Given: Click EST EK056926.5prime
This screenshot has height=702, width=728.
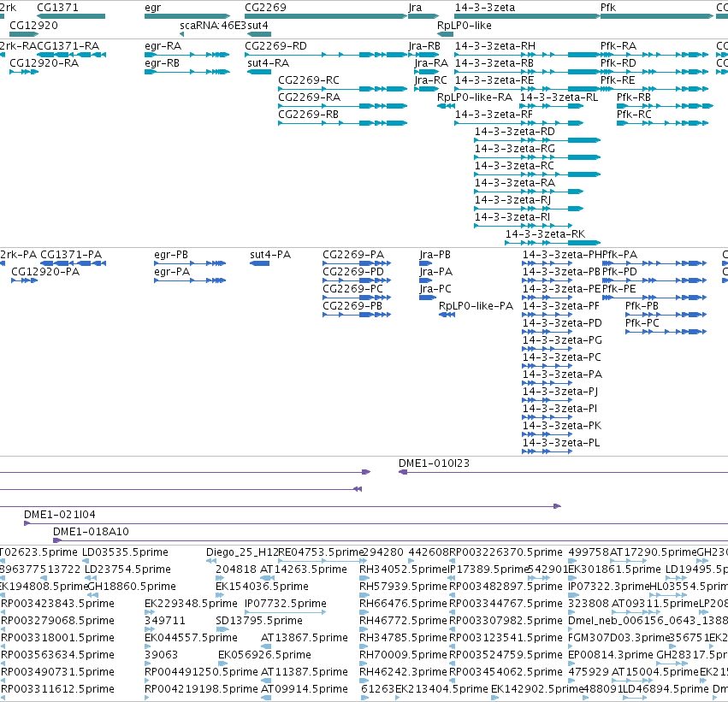Looking at the screenshot, I should tap(264, 655).
